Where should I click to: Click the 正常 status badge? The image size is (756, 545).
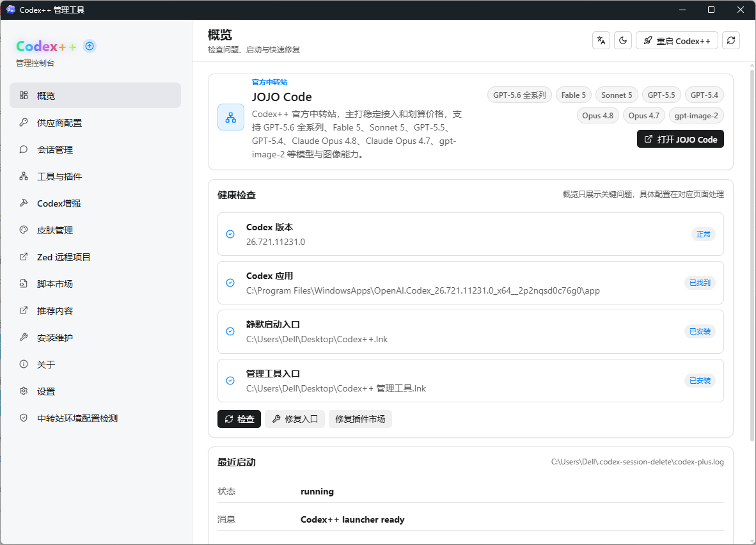[704, 234]
